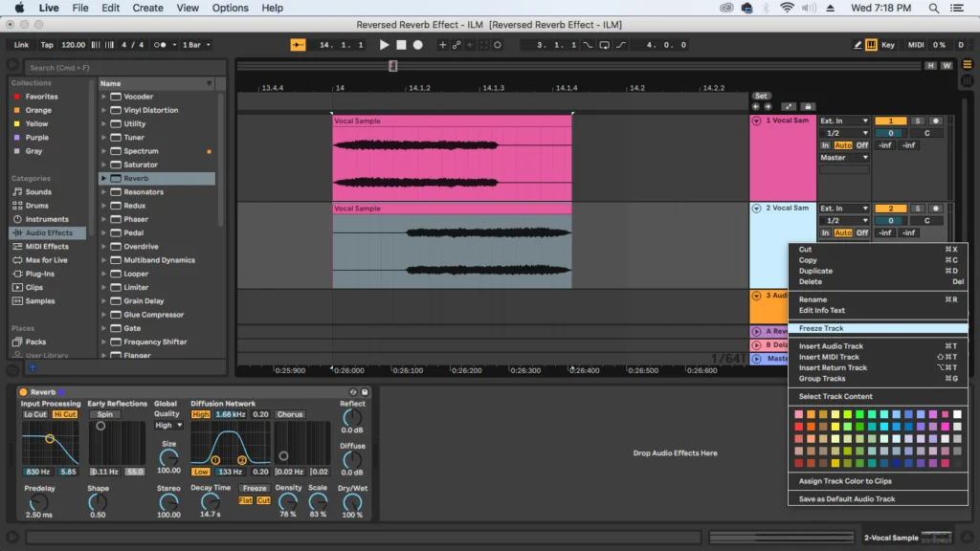Click the Play button in transport

pyautogui.click(x=384, y=45)
